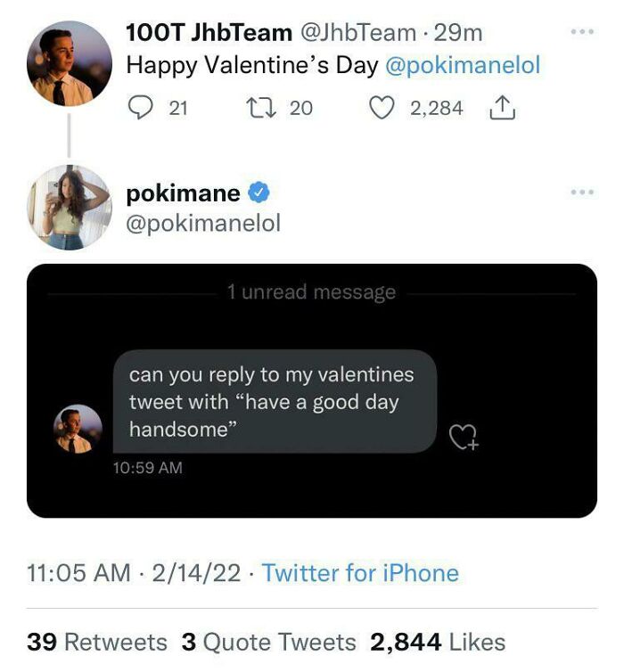Open more options on pokimane's tweet

(583, 193)
